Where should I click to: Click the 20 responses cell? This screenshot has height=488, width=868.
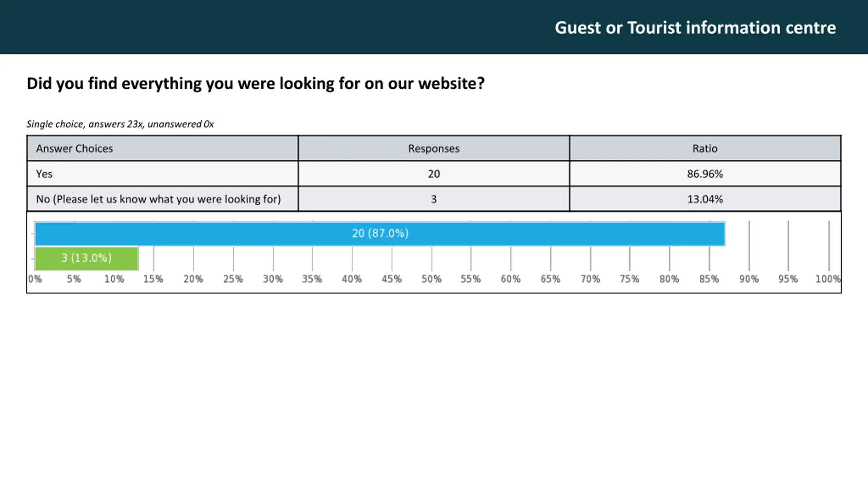[x=434, y=174]
